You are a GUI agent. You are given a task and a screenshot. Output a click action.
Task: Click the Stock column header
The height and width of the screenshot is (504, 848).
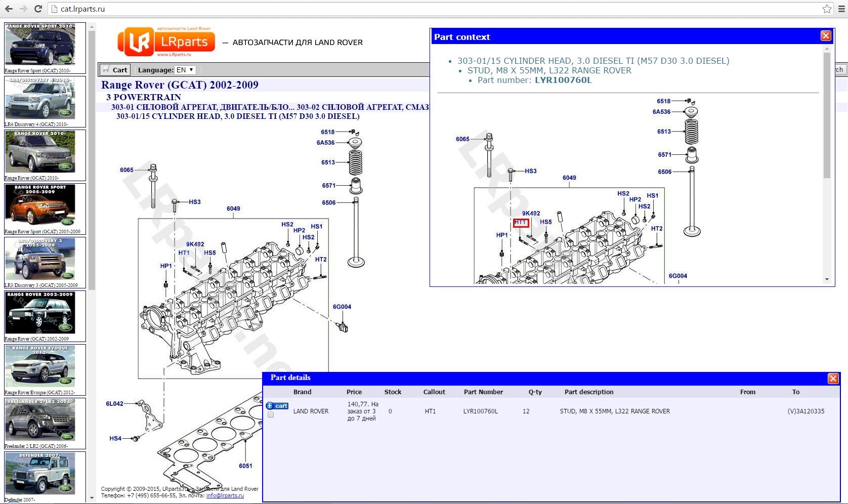coord(393,392)
